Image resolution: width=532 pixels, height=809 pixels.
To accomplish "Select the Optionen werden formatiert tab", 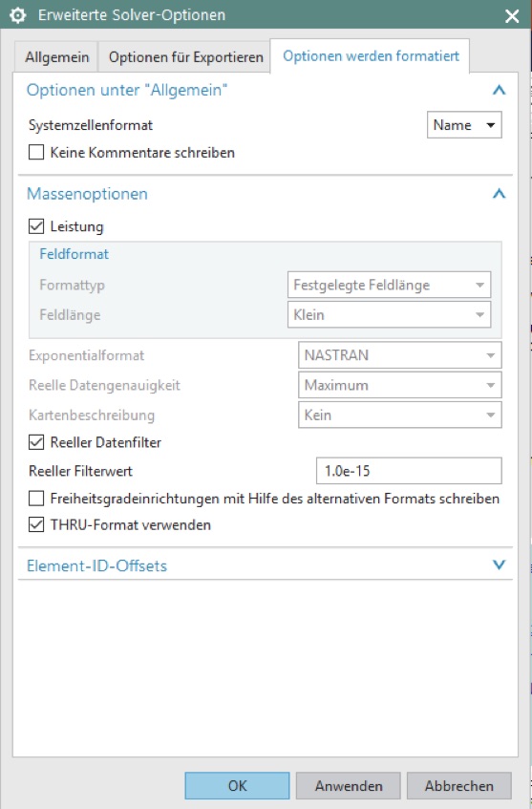I will click(x=371, y=55).
